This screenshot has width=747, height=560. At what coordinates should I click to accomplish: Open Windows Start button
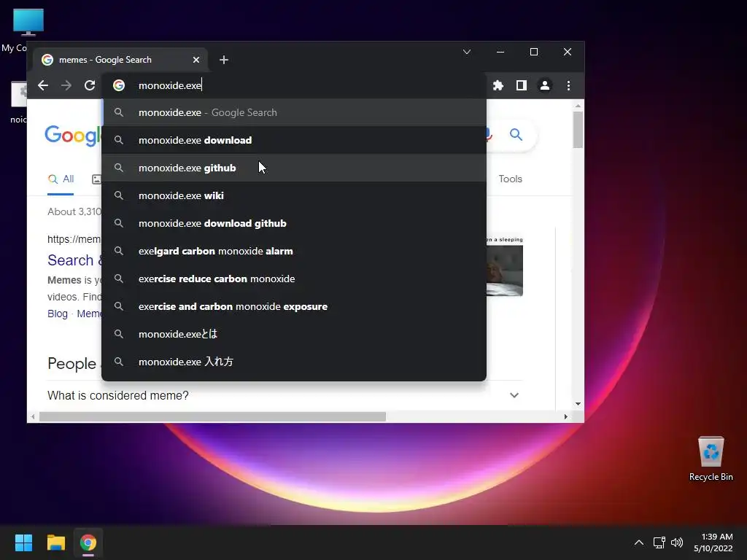coord(23,542)
